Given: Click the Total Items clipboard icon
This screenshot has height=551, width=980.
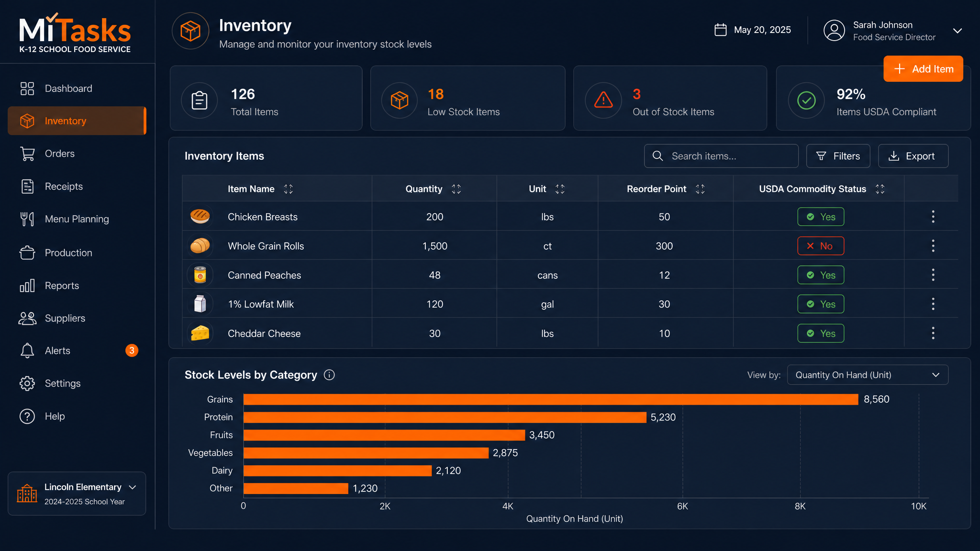Looking at the screenshot, I should 200,100.
